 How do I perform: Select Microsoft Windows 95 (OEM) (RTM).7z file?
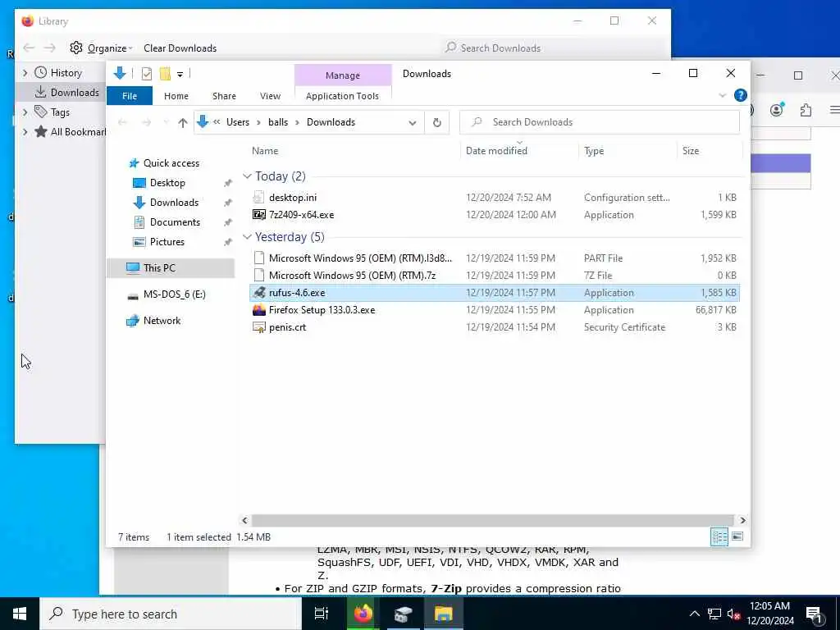tap(495, 276)
